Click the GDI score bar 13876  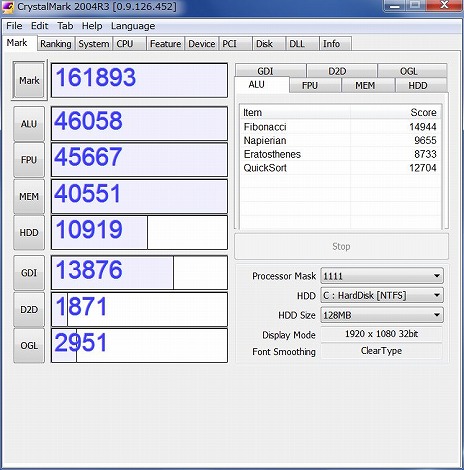[x=139, y=273]
